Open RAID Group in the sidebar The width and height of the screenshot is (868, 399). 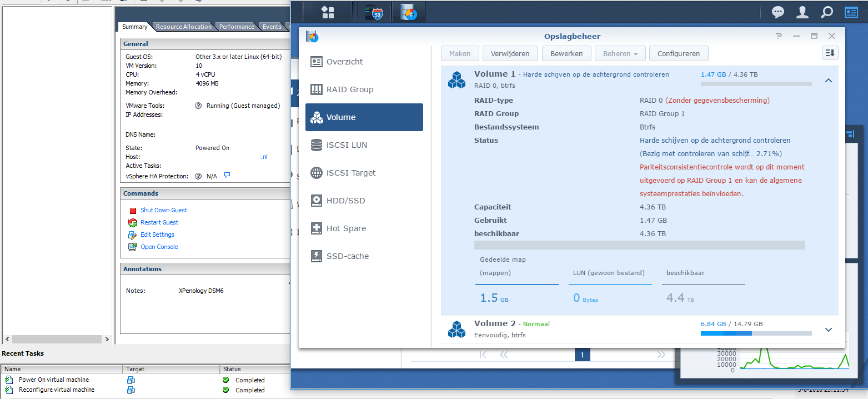tap(364, 89)
